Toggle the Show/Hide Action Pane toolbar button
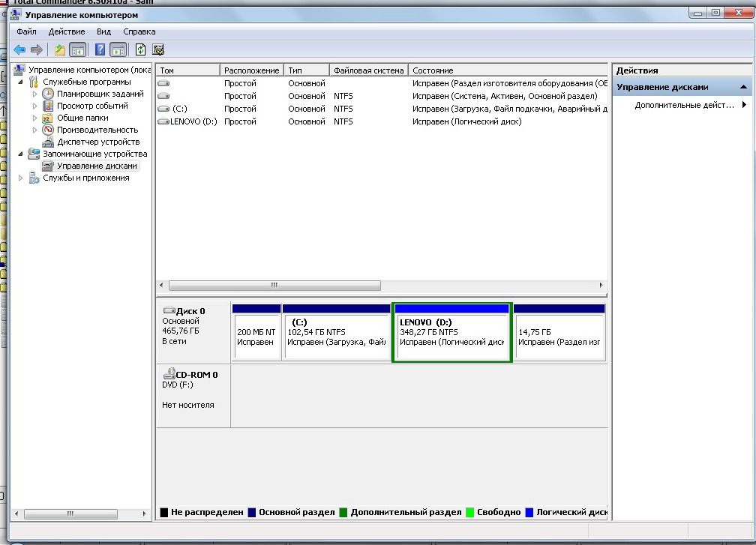 point(117,49)
